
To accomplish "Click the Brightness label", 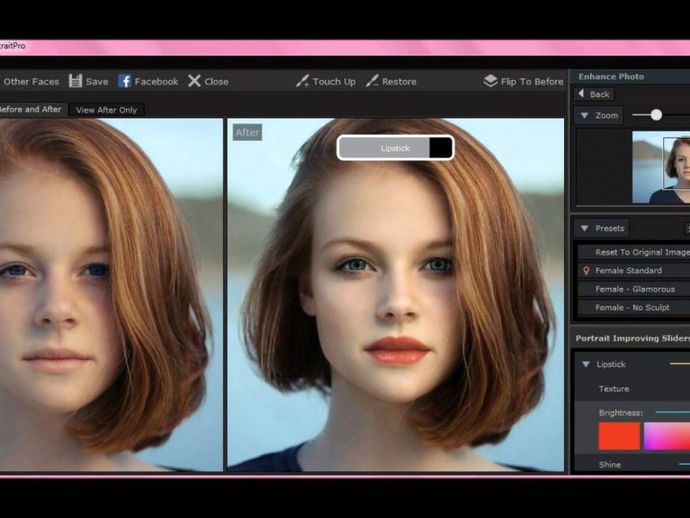I will [620, 412].
